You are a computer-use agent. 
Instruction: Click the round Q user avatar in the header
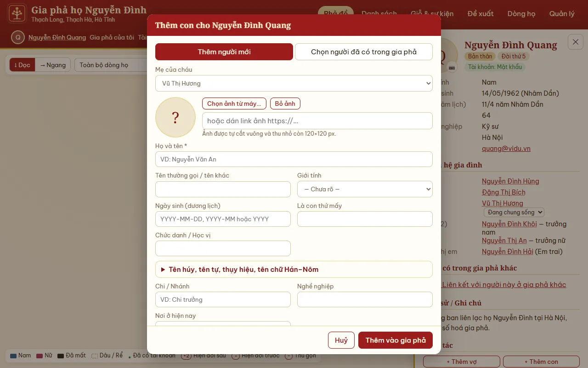pos(17,37)
